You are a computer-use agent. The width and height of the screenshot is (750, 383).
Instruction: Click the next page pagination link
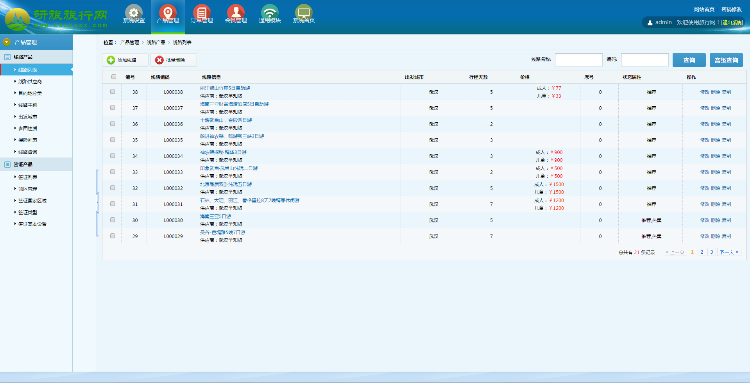tap(728, 252)
